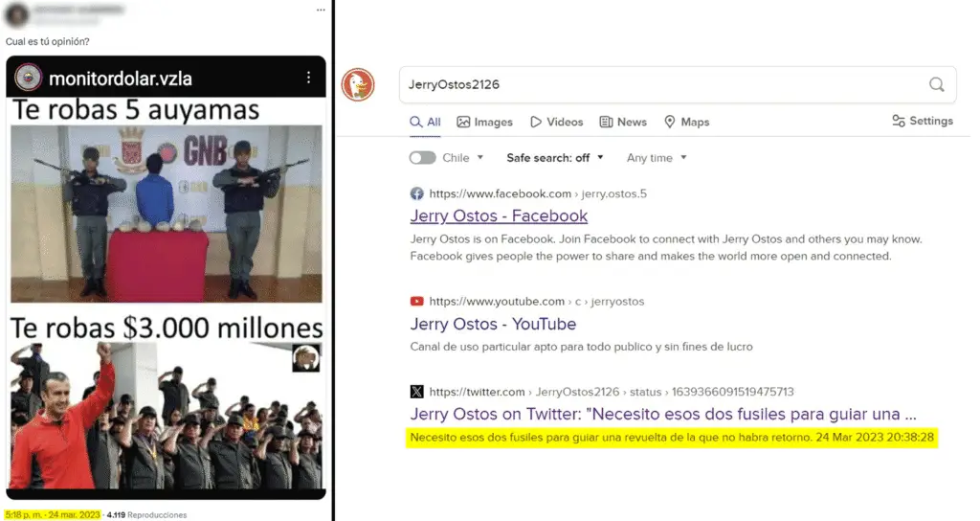The image size is (980, 521).
Task: Click the monitordolar.vzla profile avatar
Action: click(29, 78)
